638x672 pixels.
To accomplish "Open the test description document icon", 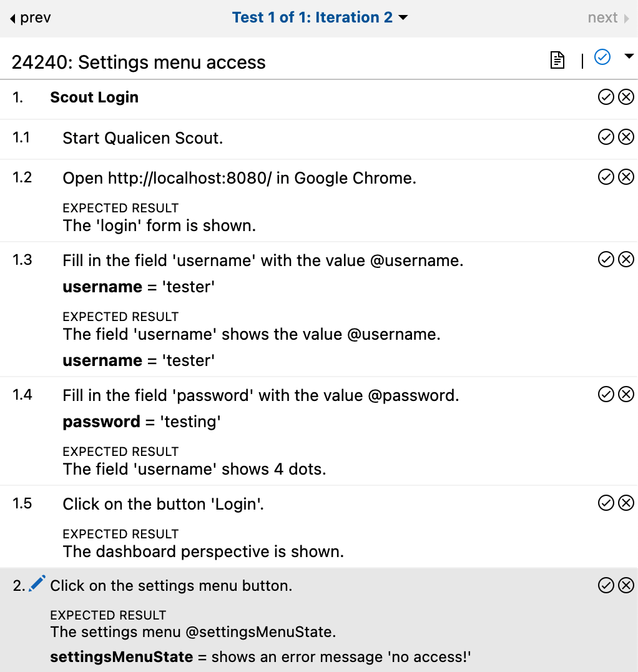I will pos(556,60).
